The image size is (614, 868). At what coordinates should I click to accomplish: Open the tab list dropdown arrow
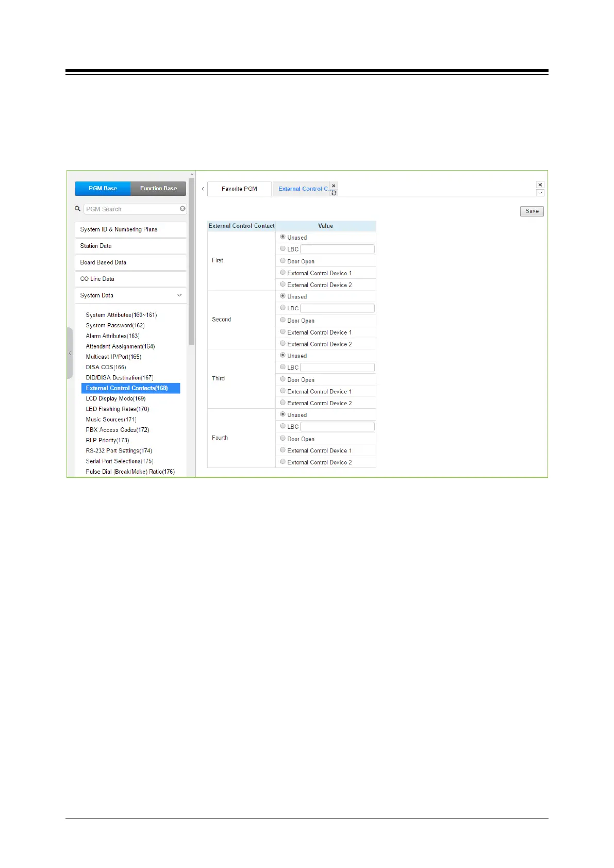coord(540,193)
